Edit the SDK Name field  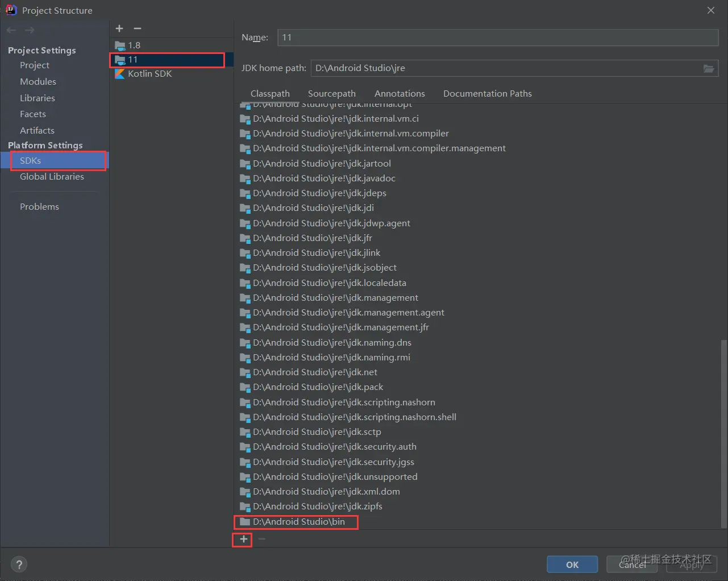click(x=498, y=38)
